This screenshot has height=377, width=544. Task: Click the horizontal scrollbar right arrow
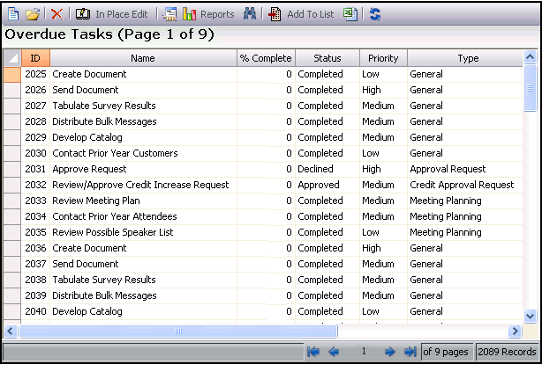[515, 331]
